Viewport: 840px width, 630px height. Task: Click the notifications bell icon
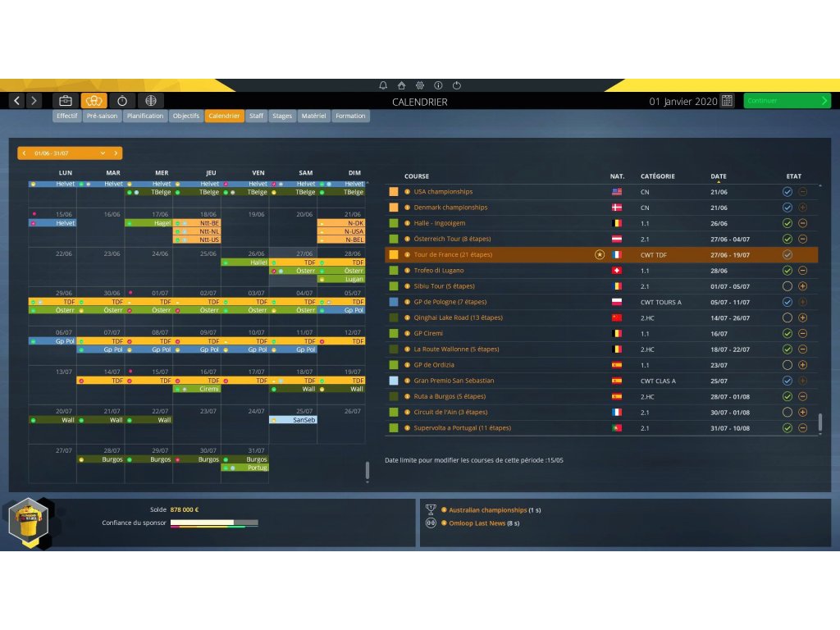383,85
